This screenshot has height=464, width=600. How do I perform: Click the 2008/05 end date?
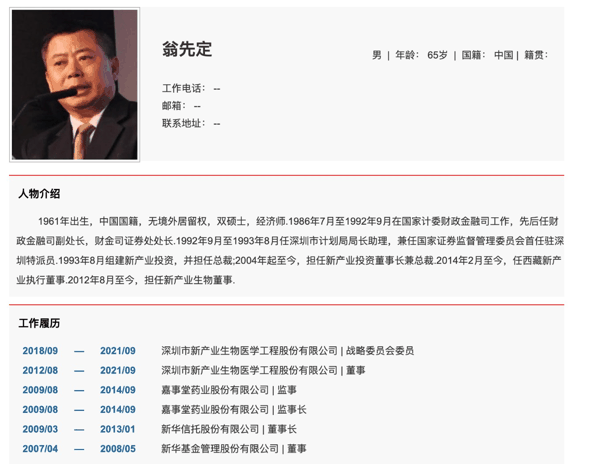(118, 448)
